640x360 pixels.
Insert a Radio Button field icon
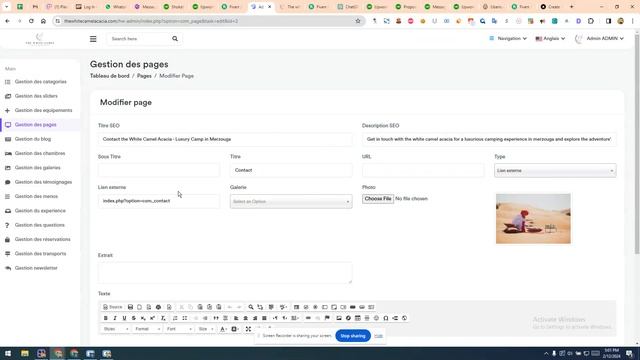tap(315, 307)
